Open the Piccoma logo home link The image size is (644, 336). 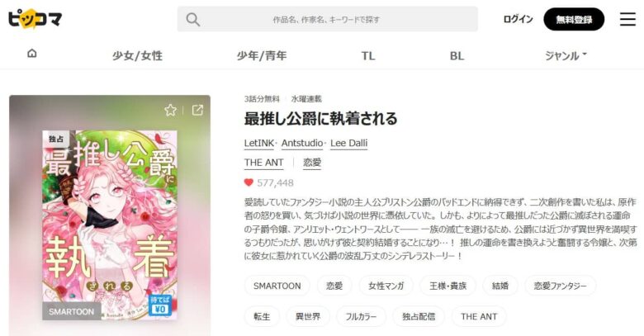click(35, 18)
